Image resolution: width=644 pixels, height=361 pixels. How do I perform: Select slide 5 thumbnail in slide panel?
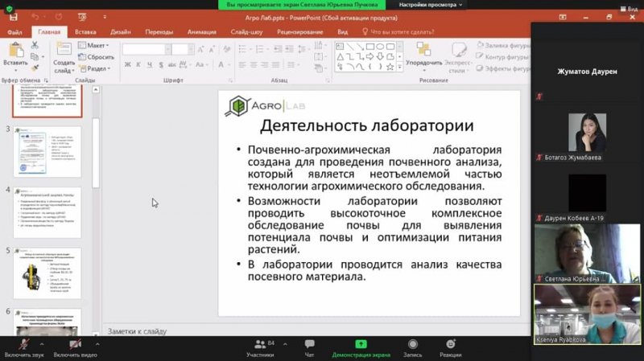pyautogui.click(x=47, y=273)
